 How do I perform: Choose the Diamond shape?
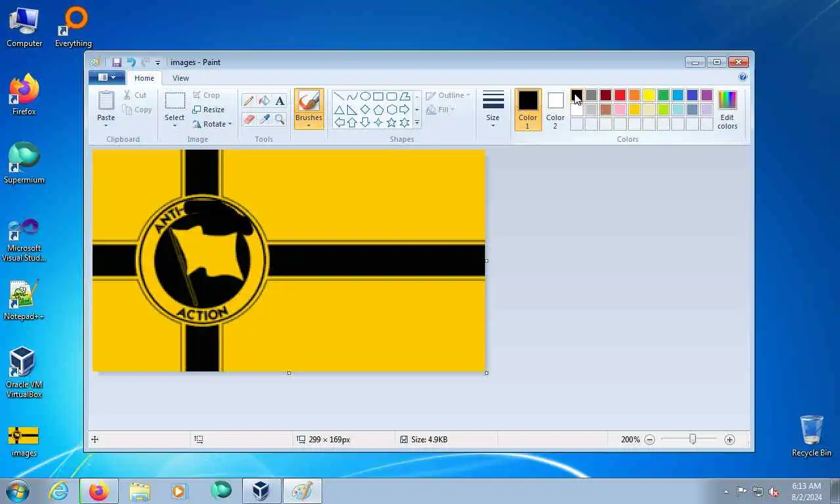click(366, 110)
